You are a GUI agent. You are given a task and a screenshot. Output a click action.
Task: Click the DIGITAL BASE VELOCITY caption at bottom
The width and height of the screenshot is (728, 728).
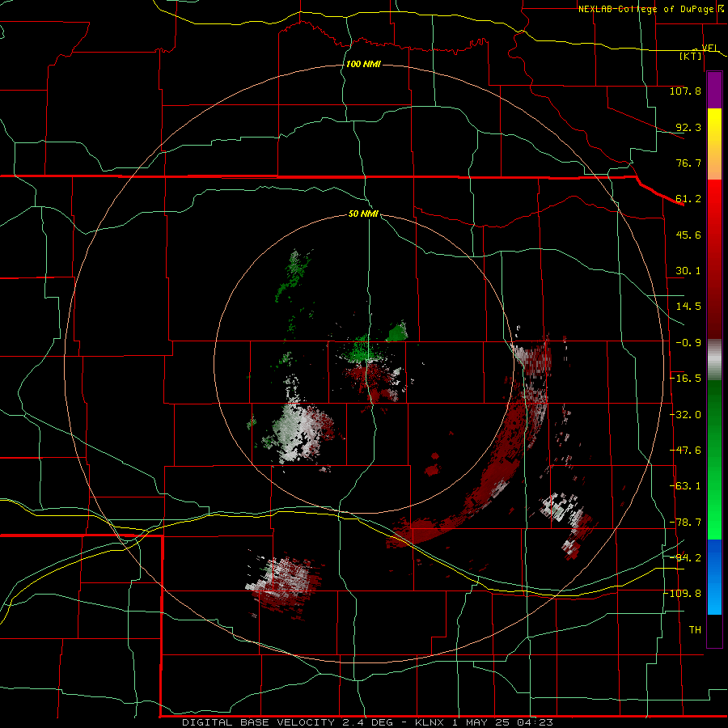pos(367,722)
